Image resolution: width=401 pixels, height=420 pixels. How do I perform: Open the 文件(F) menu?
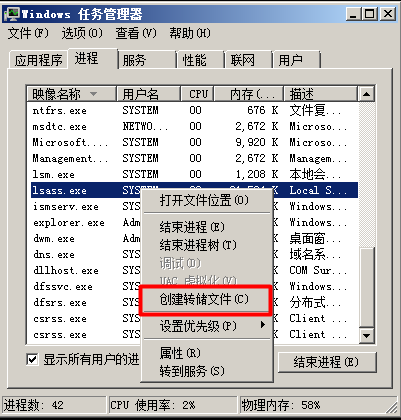[28, 33]
